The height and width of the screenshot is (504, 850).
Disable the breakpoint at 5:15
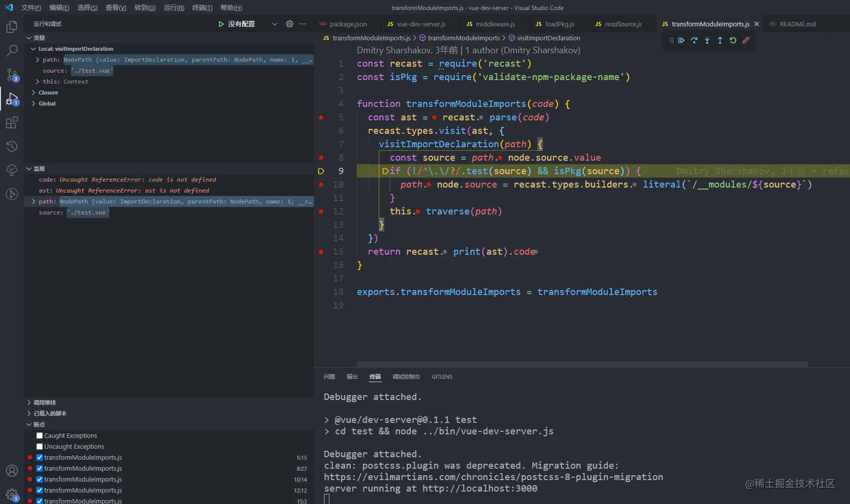39,457
